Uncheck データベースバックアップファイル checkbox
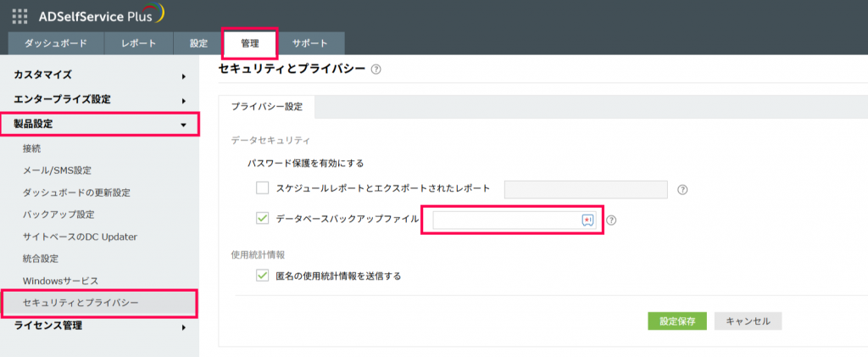 tap(263, 218)
